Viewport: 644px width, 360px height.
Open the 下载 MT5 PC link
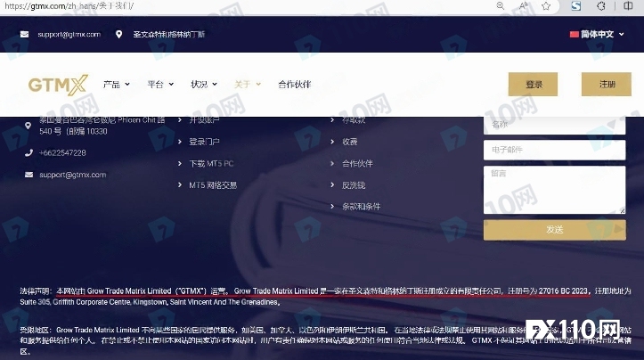pos(211,164)
